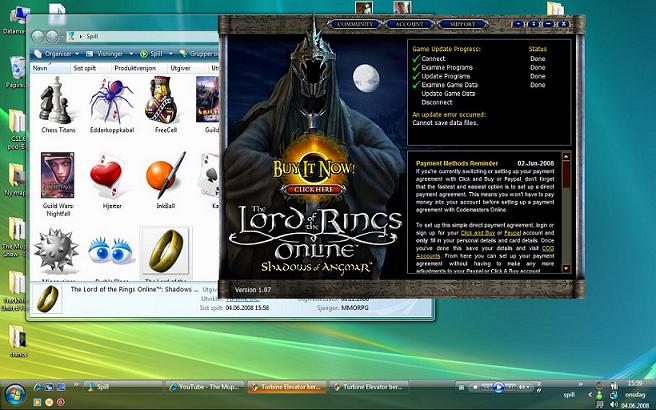The height and width of the screenshot is (410, 656).
Task: Open the desktop folder icon at top right
Action: tap(555, 9)
